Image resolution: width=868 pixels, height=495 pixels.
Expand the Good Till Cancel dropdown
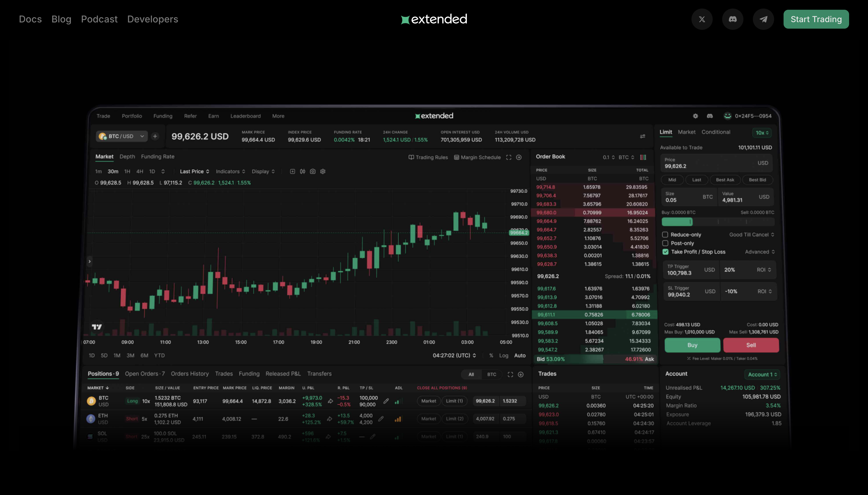tap(751, 235)
